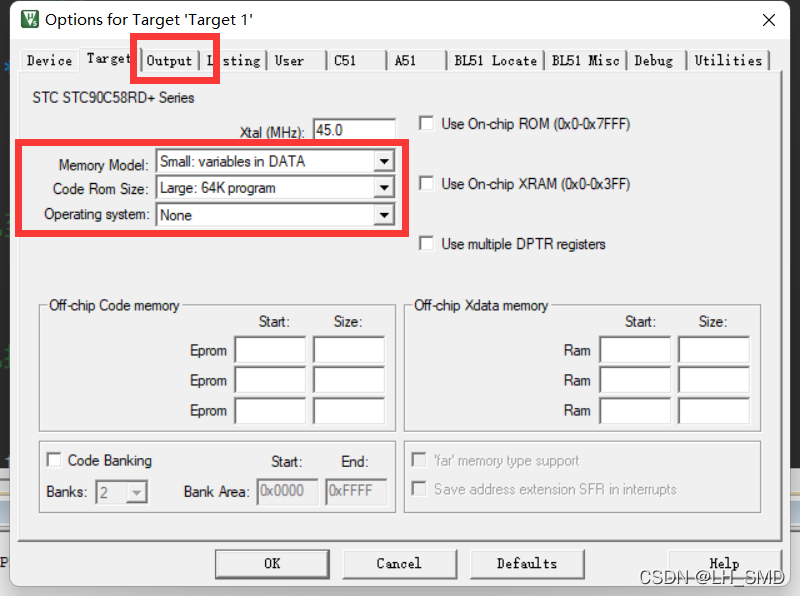Click first Ram Start field
800x596 pixels.
point(635,350)
